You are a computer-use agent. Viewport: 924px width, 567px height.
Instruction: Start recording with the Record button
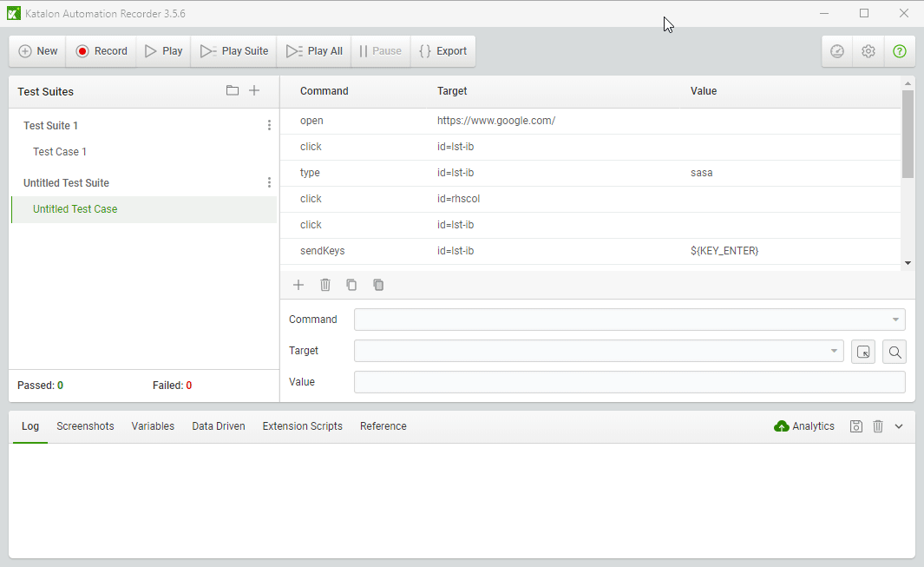(x=102, y=51)
